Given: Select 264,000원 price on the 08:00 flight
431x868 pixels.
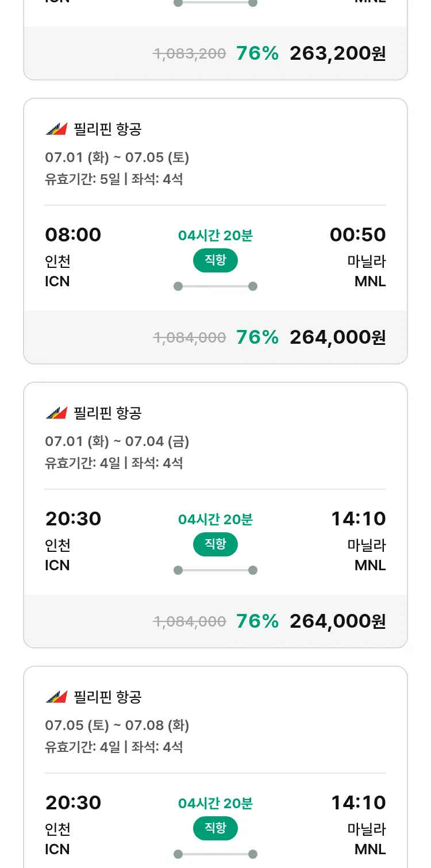Looking at the screenshot, I should [337, 337].
